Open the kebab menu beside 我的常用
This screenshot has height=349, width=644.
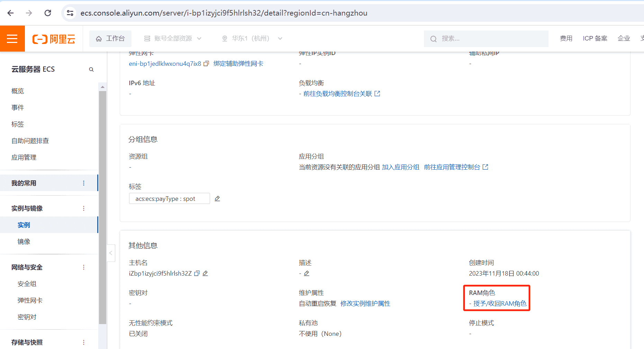pyautogui.click(x=83, y=183)
